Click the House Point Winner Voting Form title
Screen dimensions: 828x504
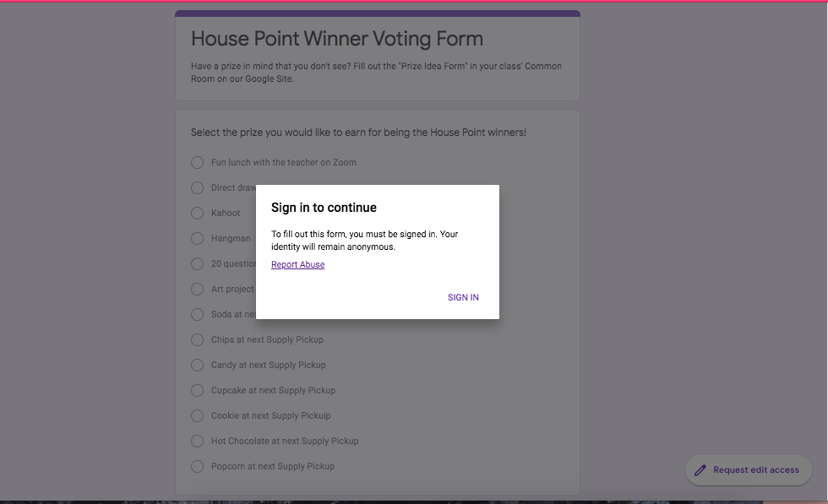click(337, 39)
